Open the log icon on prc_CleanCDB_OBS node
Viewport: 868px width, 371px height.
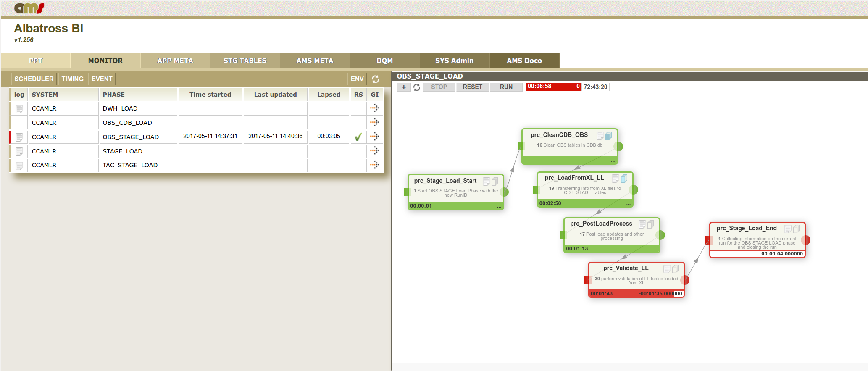[x=600, y=135]
